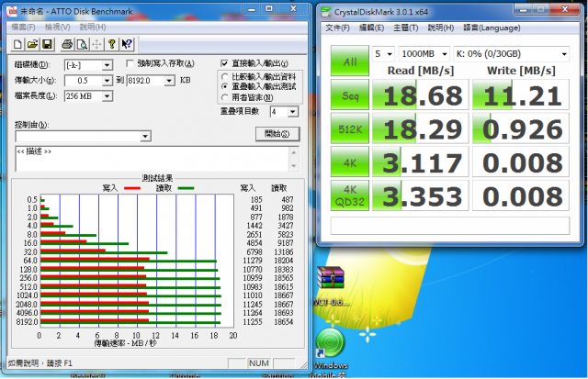Screen dimensions: 588x379
Task: Run the Seq test button
Action: coord(350,95)
